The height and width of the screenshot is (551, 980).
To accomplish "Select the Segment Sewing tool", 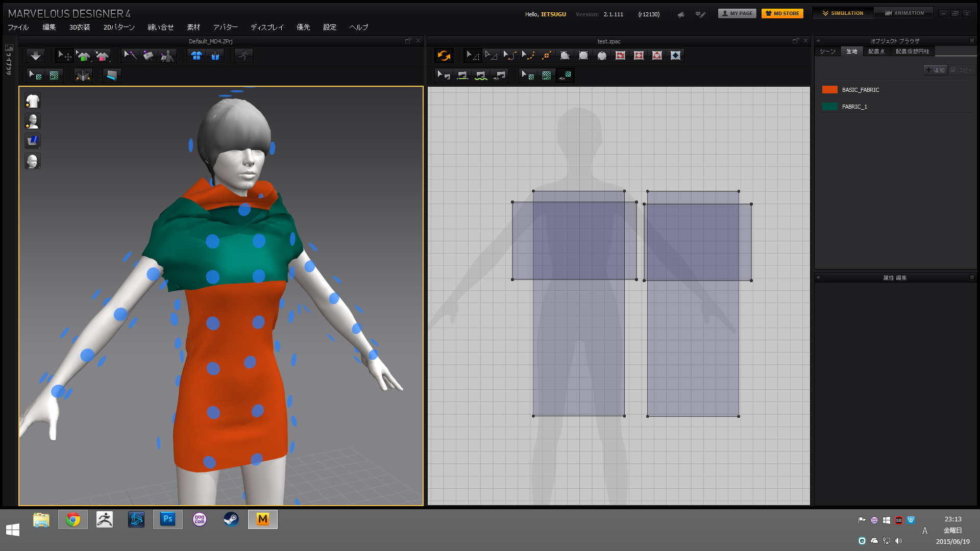I will click(x=462, y=76).
